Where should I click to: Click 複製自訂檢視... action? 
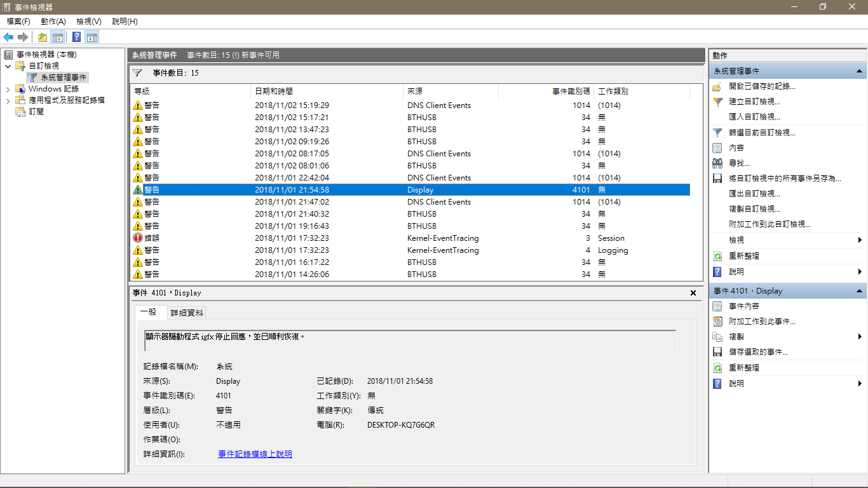754,209
